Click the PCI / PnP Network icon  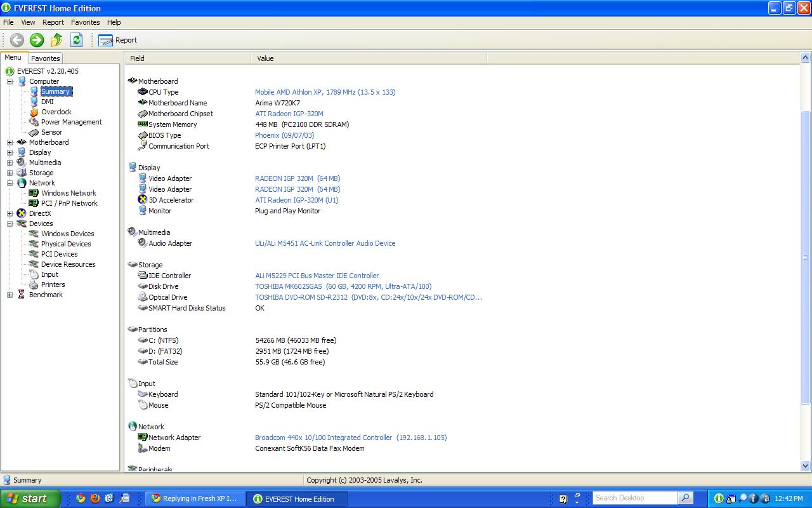34,203
